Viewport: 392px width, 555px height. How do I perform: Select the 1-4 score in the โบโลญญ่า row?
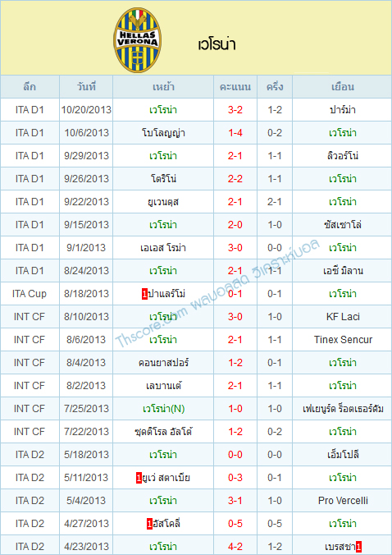point(235,133)
